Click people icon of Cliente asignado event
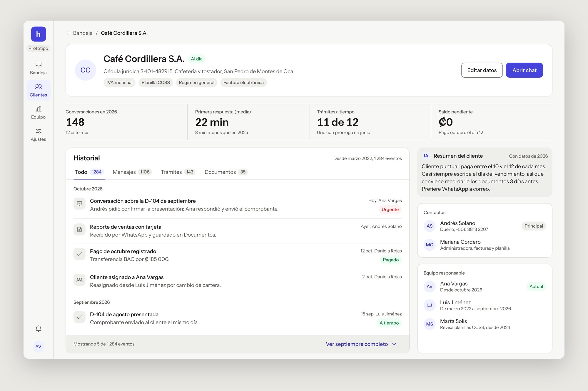Viewport: 588px width, 391px height. (x=79, y=280)
